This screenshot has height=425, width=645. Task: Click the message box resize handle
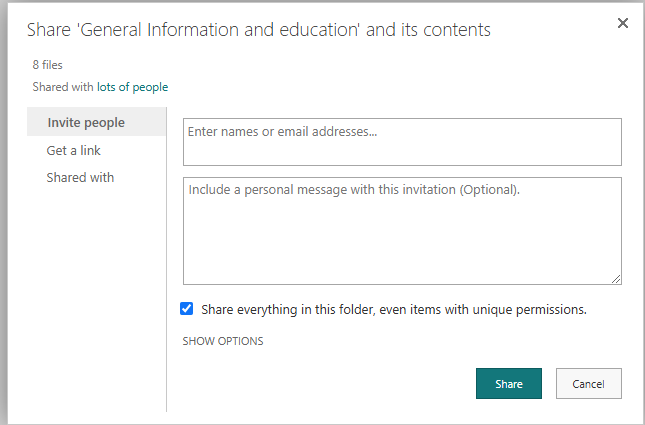[616, 279]
